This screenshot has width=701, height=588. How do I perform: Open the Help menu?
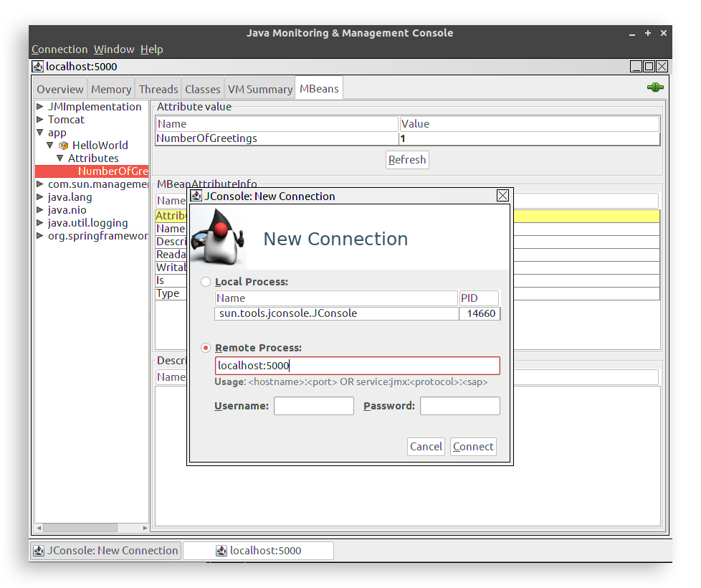(x=151, y=49)
